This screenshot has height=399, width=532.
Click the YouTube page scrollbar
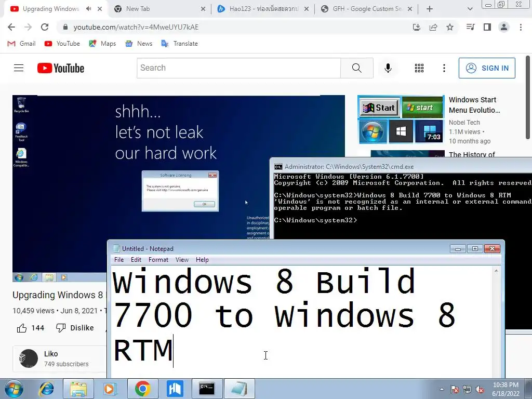tap(528, 98)
